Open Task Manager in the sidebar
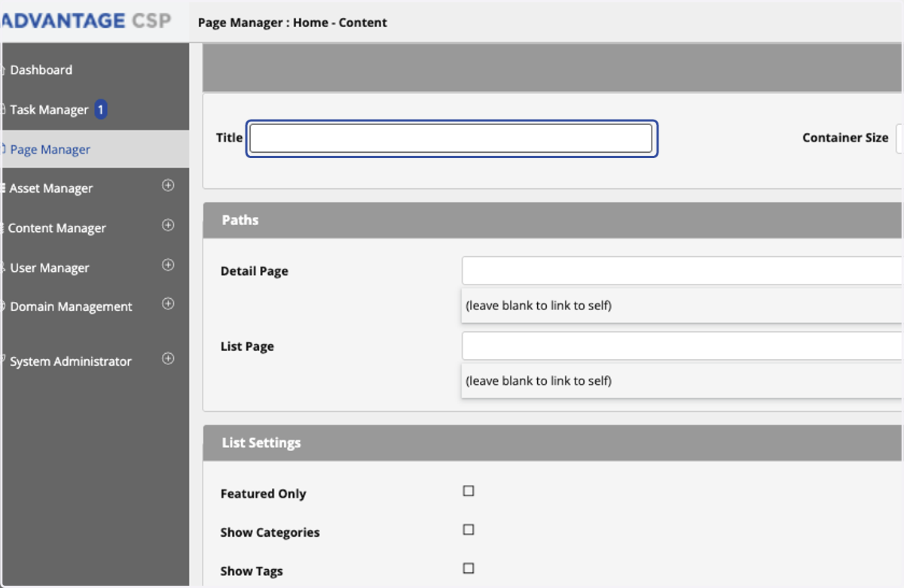 [49, 110]
